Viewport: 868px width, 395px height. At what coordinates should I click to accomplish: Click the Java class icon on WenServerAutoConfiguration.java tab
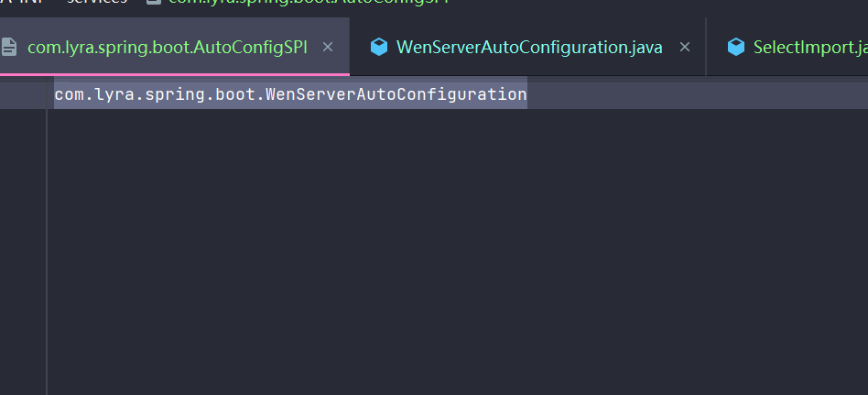click(379, 47)
